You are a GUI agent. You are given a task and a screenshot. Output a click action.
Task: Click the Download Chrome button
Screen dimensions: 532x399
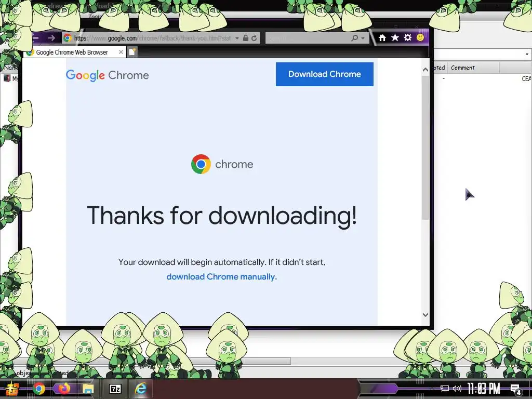[x=324, y=74]
